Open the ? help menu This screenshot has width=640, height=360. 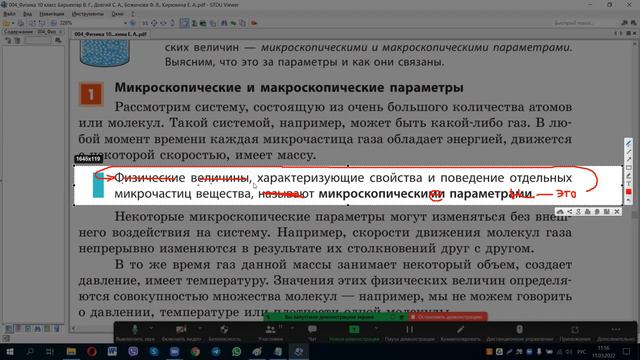pyautogui.click(x=133, y=14)
